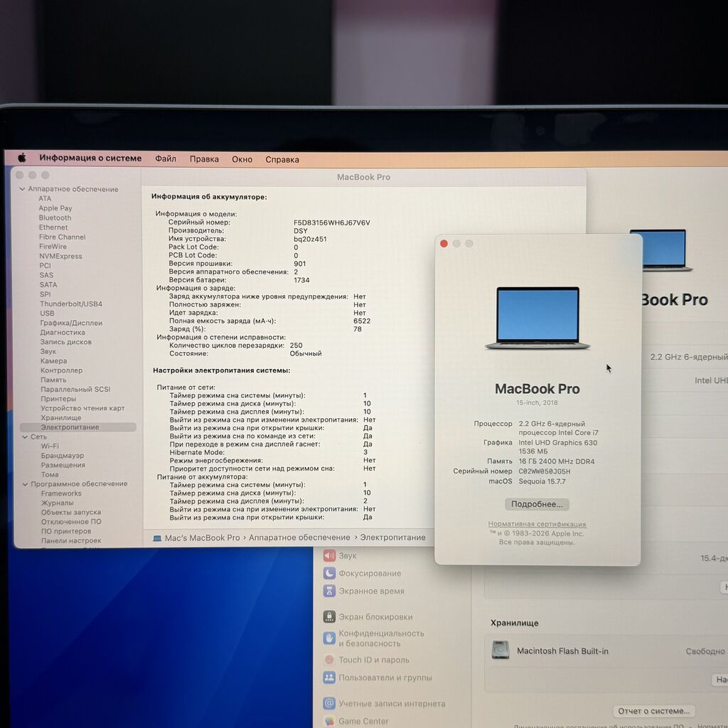Image resolution: width=728 pixels, height=728 pixels.
Task: Click the MacBook Pro image in About window
Action: pos(537,318)
